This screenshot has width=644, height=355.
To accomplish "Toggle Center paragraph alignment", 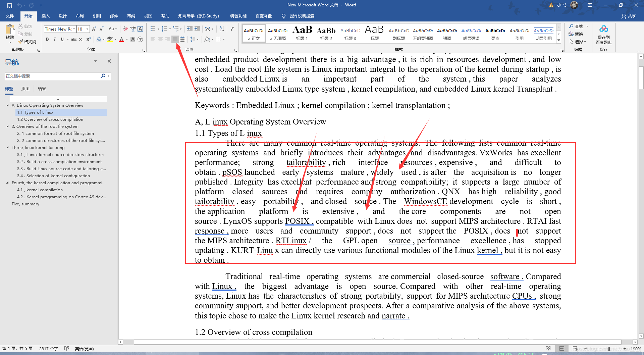I will coord(160,39).
